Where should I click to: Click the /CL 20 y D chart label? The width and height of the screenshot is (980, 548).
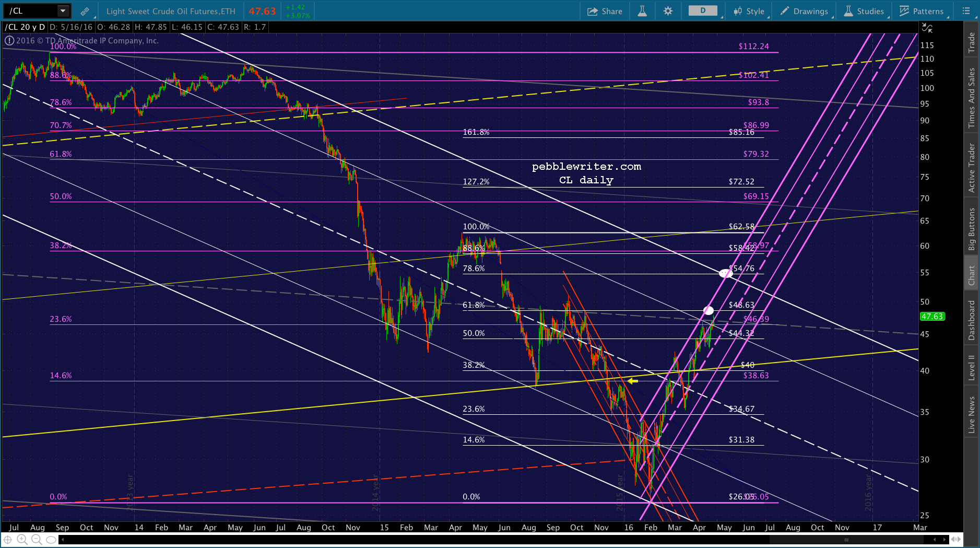[25, 27]
